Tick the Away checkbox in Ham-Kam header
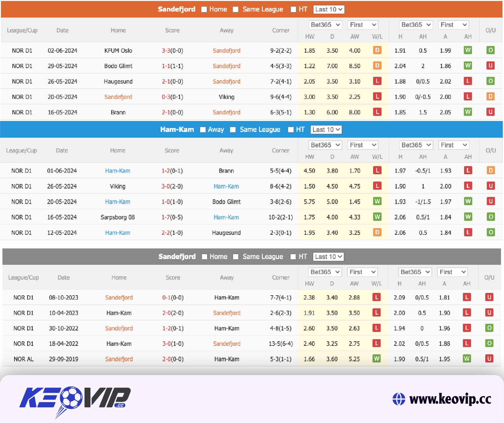The width and height of the screenshot is (504, 423). coord(203,130)
